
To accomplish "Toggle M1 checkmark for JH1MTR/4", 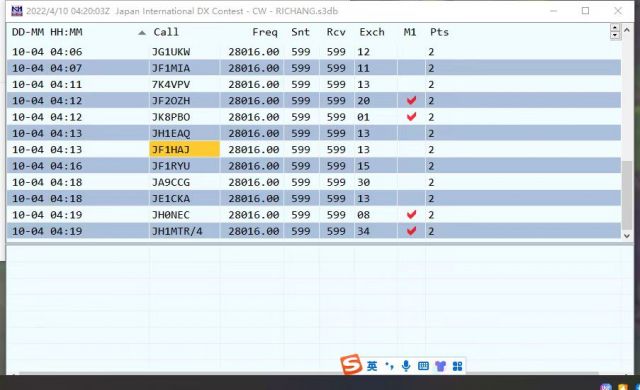I will point(411,231).
